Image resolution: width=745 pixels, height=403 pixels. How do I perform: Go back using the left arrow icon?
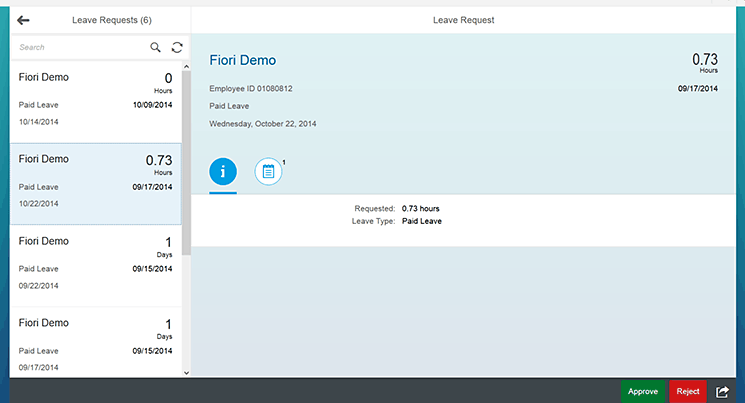23,20
